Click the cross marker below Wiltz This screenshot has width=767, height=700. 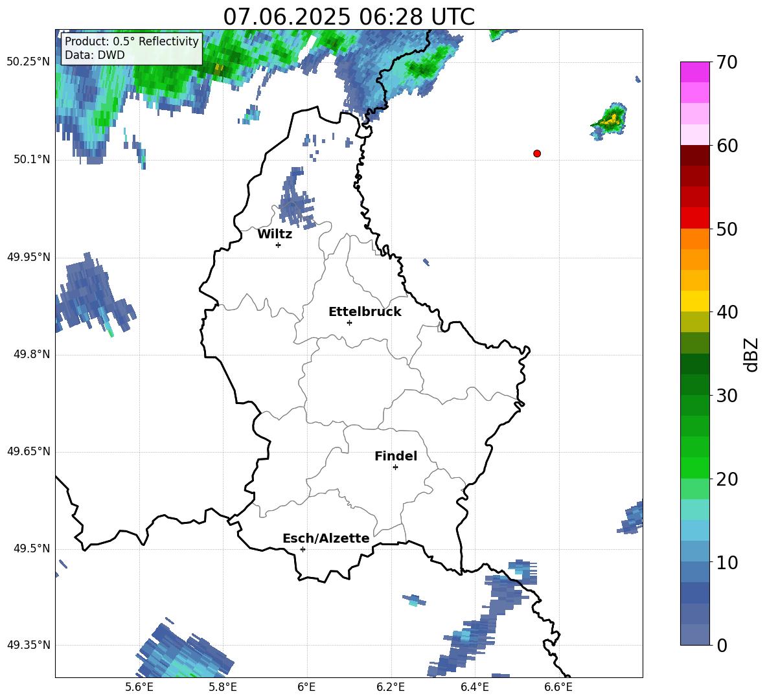pos(279,245)
